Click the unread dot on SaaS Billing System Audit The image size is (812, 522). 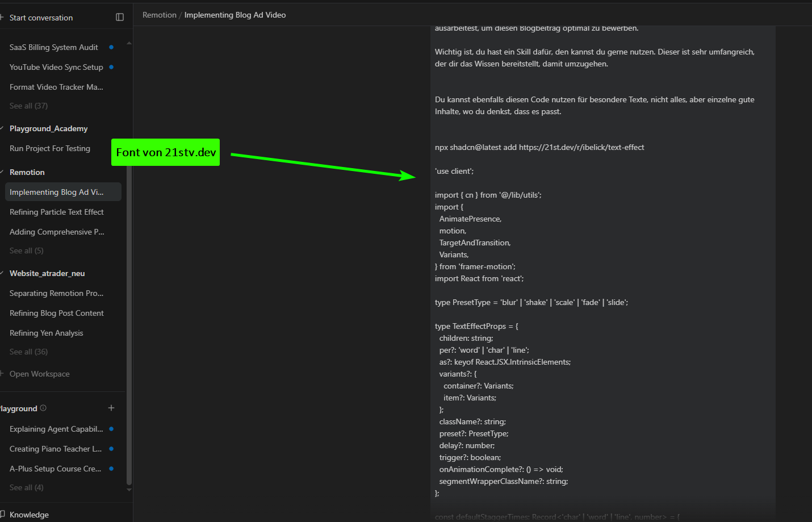(111, 47)
